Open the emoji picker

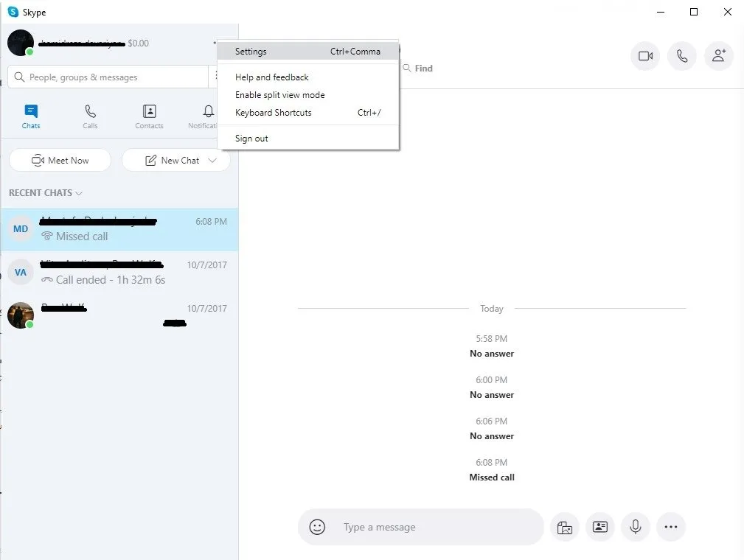pyautogui.click(x=317, y=527)
